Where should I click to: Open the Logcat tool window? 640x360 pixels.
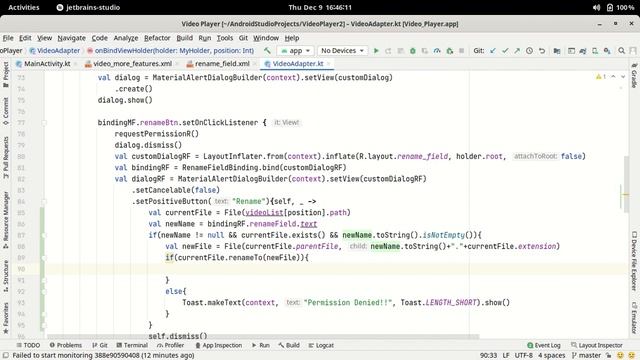[x=321, y=345]
